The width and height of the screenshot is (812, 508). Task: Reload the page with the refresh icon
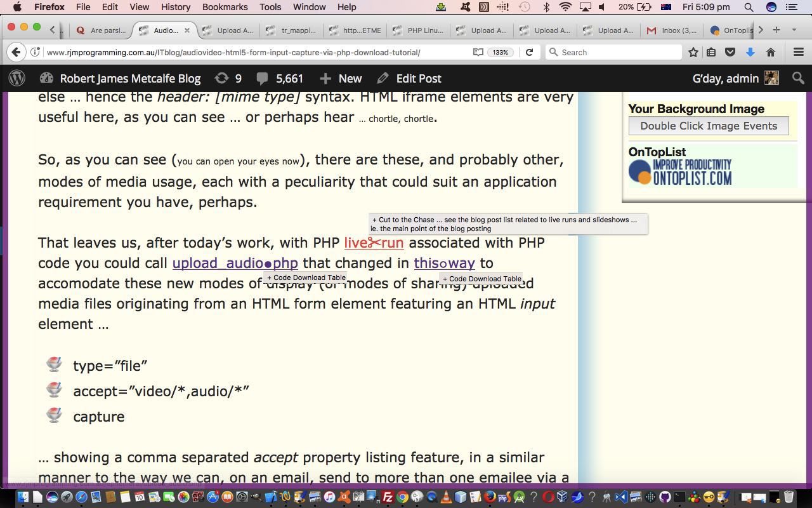(x=529, y=52)
